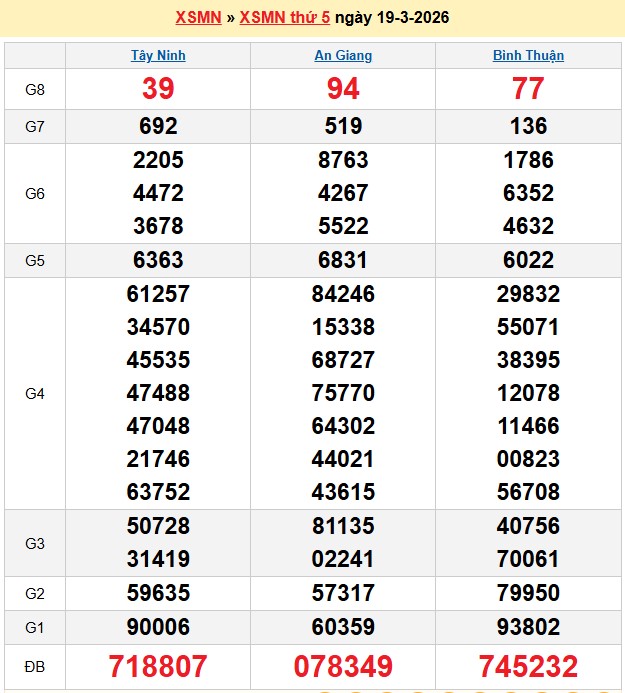
Task: Open the Tây Ninh province link
Action: 158,55
